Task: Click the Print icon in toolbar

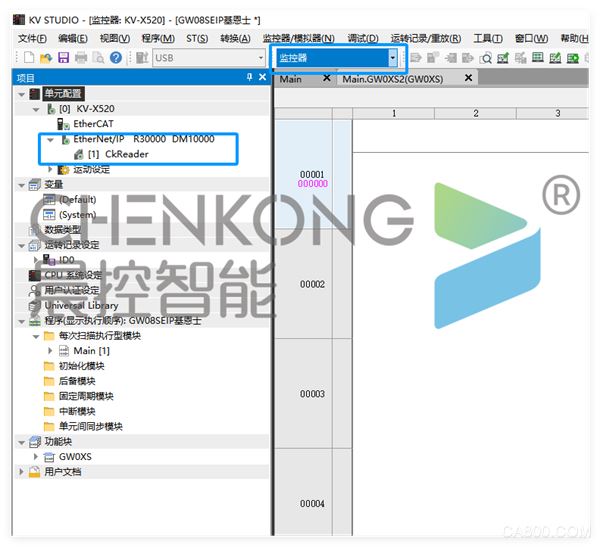Action: (x=81, y=58)
